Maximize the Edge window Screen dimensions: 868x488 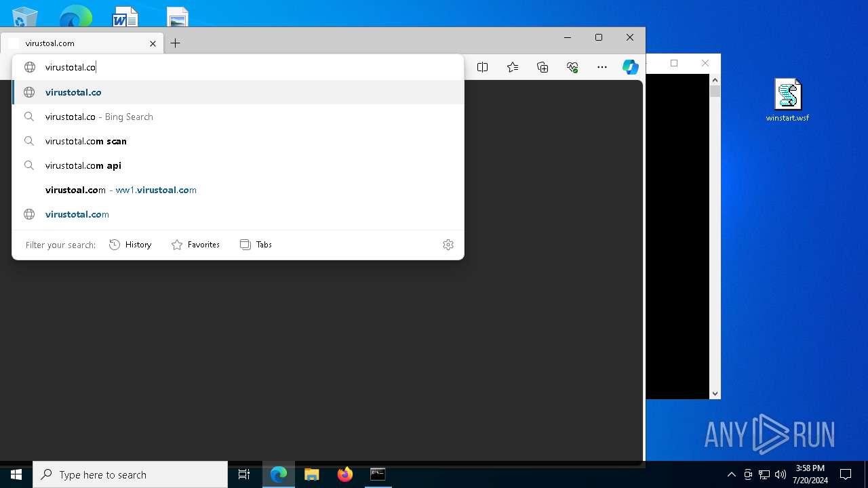599,37
